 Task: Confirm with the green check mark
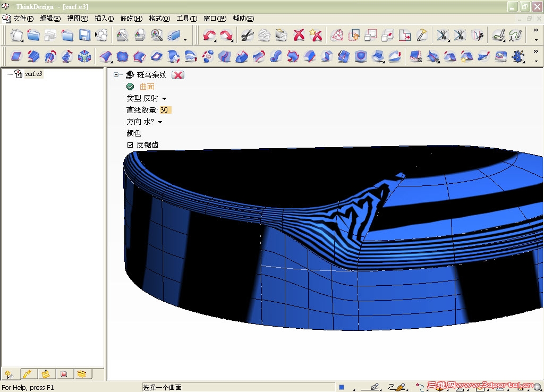pos(130,87)
